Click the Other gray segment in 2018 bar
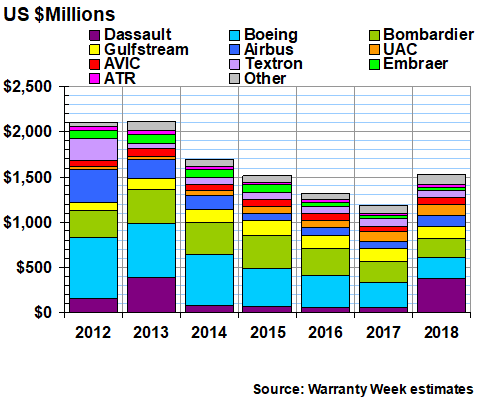This screenshot has height=400, width=480. [x=441, y=179]
